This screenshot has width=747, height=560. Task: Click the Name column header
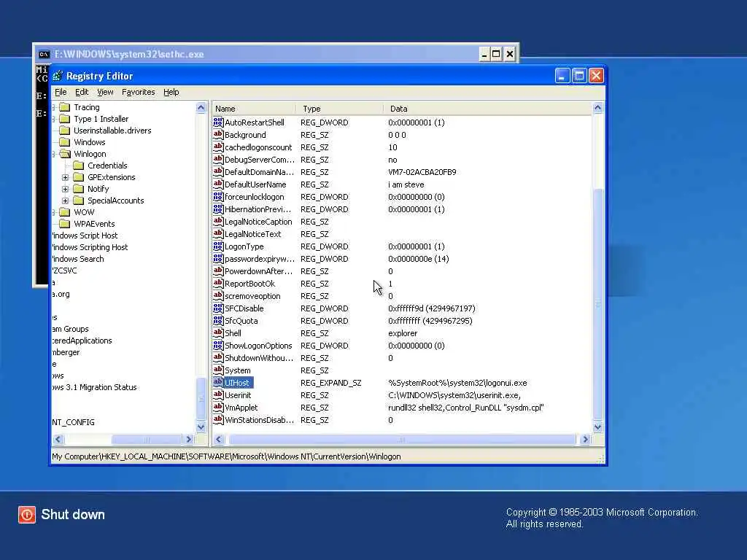[254, 109]
